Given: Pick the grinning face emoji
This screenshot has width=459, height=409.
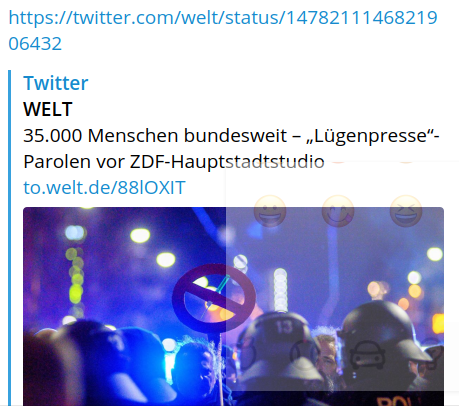Looking at the screenshot, I should click(x=270, y=211).
